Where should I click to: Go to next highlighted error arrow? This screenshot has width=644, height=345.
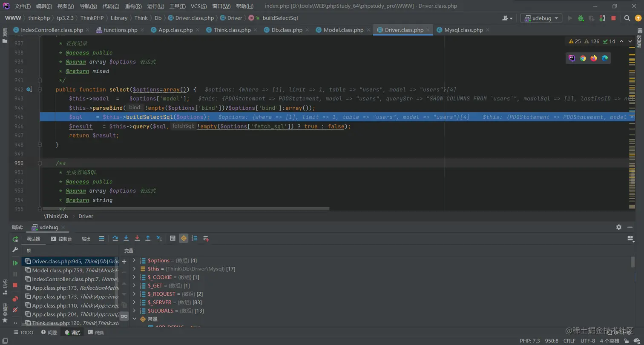pos(630,41)
